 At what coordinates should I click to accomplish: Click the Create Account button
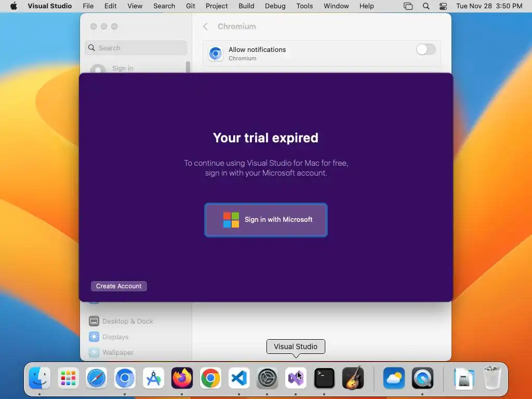point(119,286)
